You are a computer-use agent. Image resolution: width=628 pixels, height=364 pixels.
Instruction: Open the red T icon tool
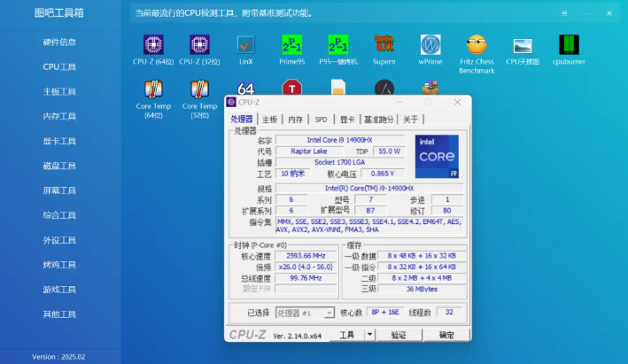292,88
